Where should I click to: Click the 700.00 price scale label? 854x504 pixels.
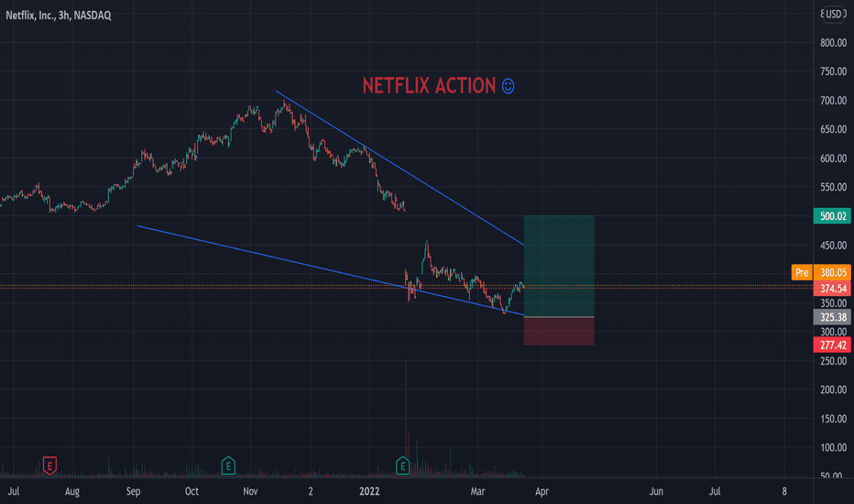coord(833,100)
